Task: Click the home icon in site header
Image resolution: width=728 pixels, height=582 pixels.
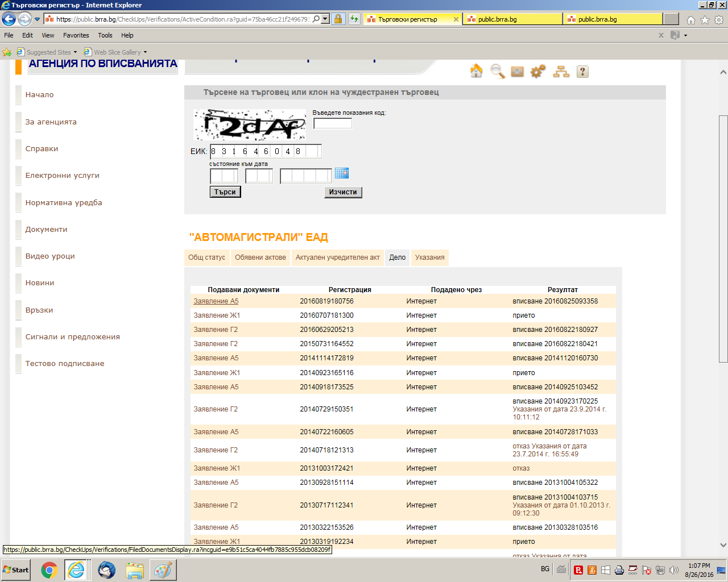Action: [477, 72]
